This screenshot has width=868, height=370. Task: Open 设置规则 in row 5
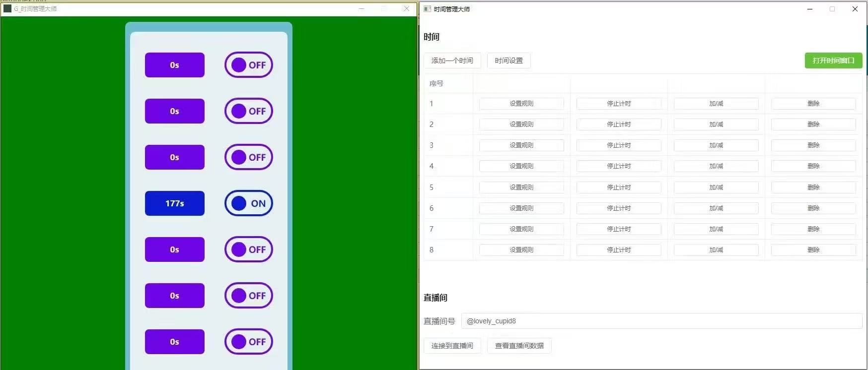(x=521, y=187)
